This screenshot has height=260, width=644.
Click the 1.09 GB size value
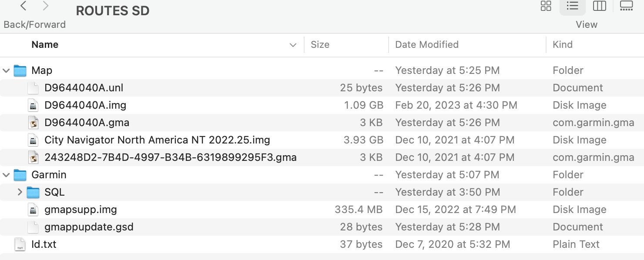[363, 105]
